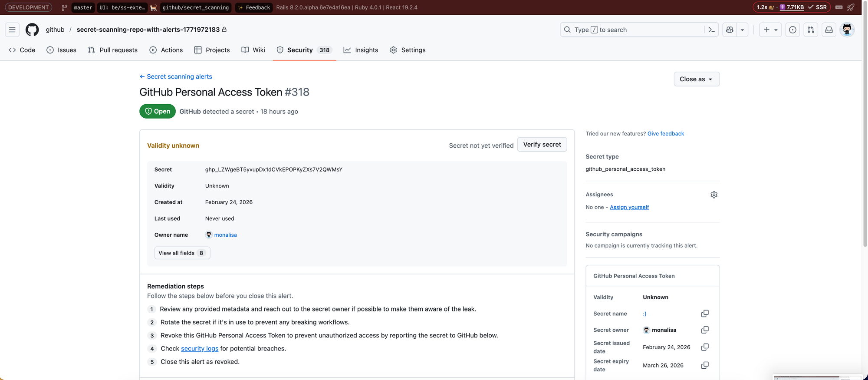The image size is (868, 380).
Task: Switch to the Settings tab
Action: click(x=408, y=50)
